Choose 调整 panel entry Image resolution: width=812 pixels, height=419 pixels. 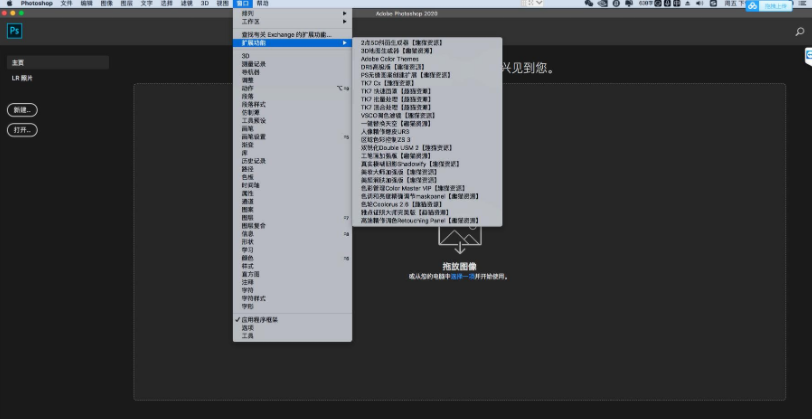tap(292, 80)
